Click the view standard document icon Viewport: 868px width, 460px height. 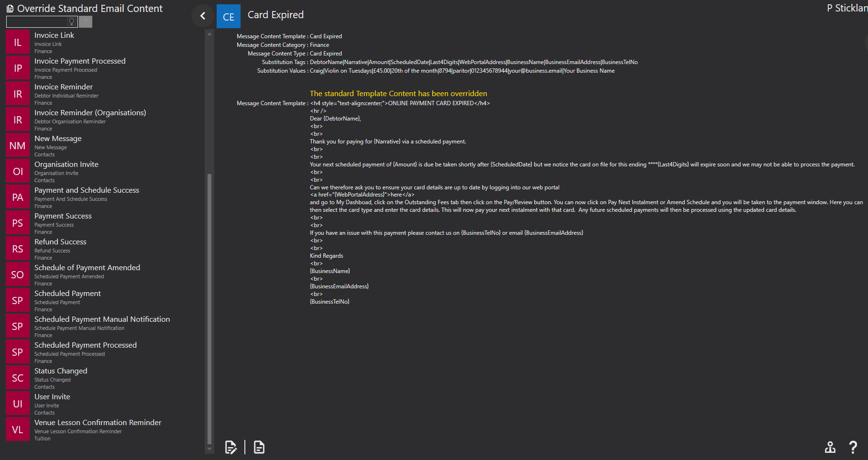(259, 447)
